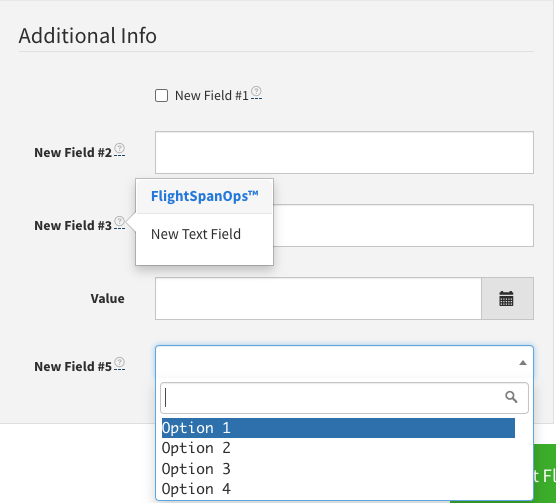Click the New Field #5 select box
The width and height of the screenshot is (556, 503).
(x=344, y=363)
